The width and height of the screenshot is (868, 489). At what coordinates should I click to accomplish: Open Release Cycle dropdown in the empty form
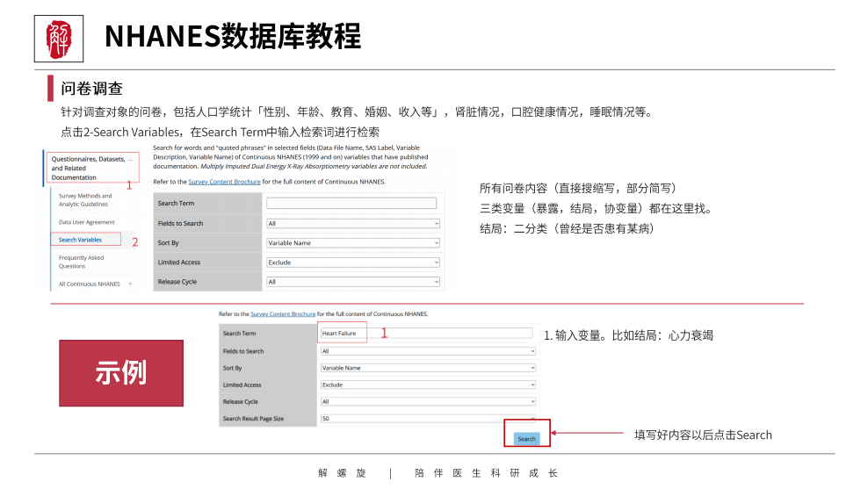353,282
